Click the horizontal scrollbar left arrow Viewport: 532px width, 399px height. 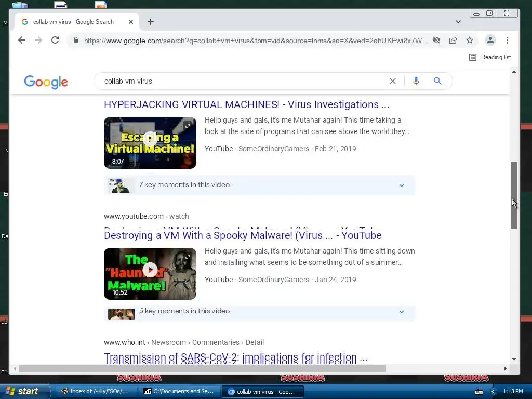pos(14,368)
